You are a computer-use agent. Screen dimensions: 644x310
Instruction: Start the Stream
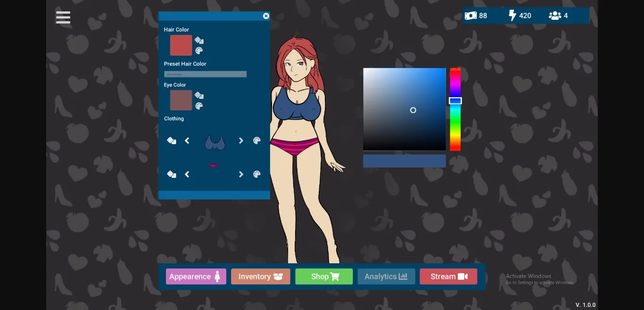(x=448, y=276)
